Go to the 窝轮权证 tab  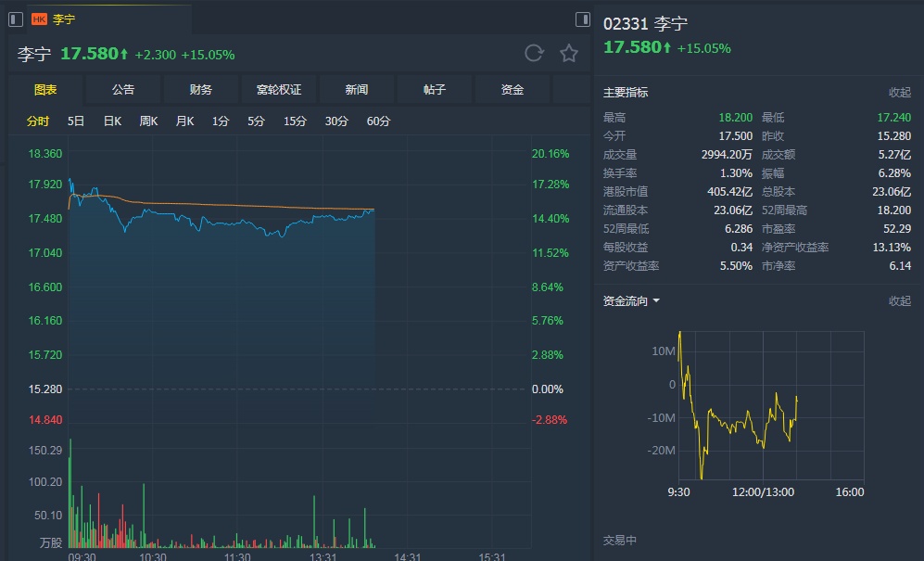click(279, 90)
